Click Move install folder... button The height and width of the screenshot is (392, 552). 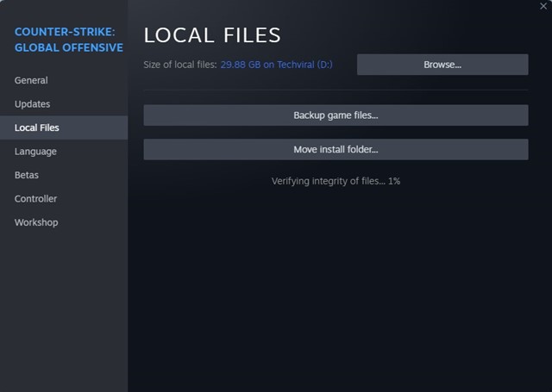click(x=336, y=149)
